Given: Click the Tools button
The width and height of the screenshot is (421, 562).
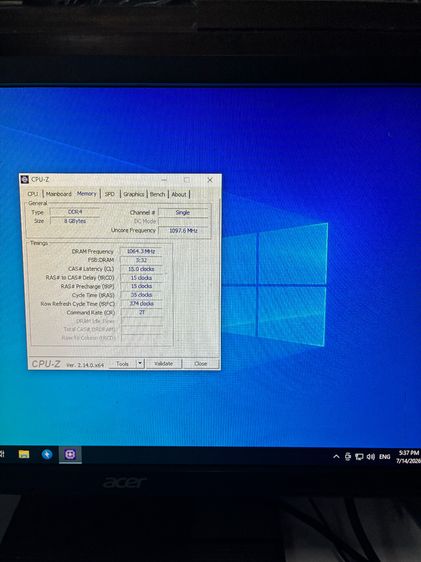Looking at the screenshot, I should pos(122,363).
